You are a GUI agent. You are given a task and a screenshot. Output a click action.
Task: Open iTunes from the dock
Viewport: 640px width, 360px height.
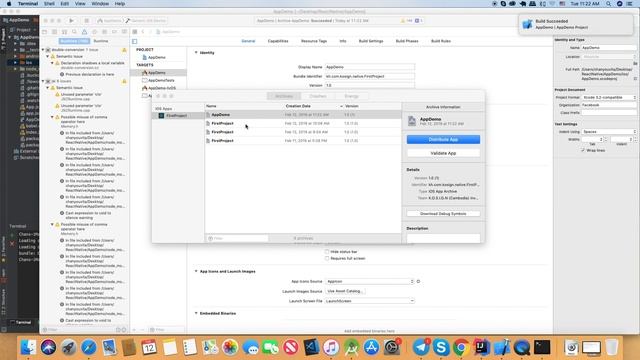[331, 347]
